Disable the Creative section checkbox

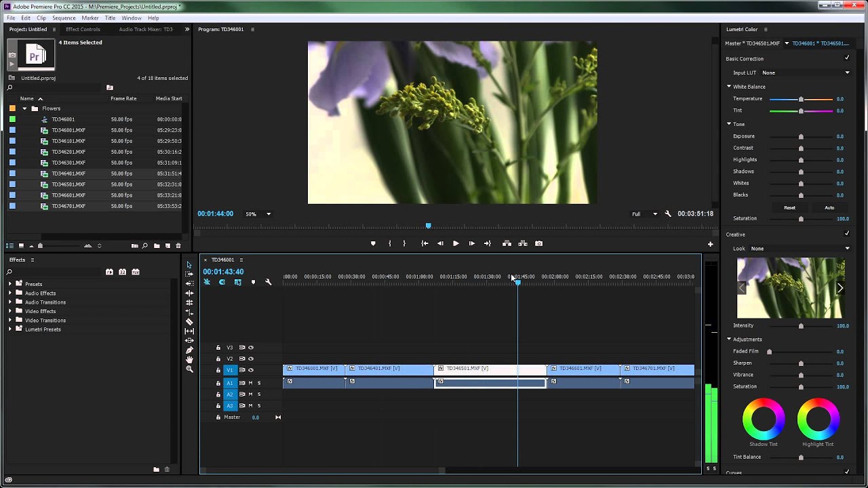pos(847,234)
